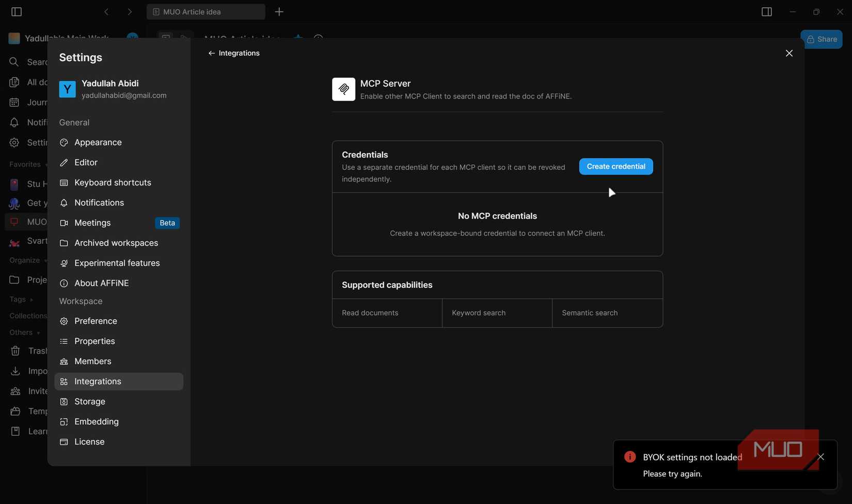Click the Properties list icon

[x=64, y=341]
